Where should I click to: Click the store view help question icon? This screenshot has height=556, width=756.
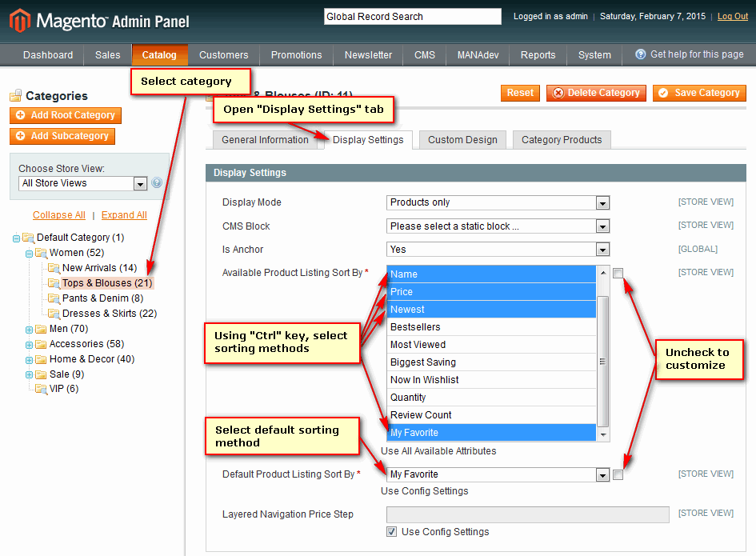pyautogui.click(x=157, y=182)
